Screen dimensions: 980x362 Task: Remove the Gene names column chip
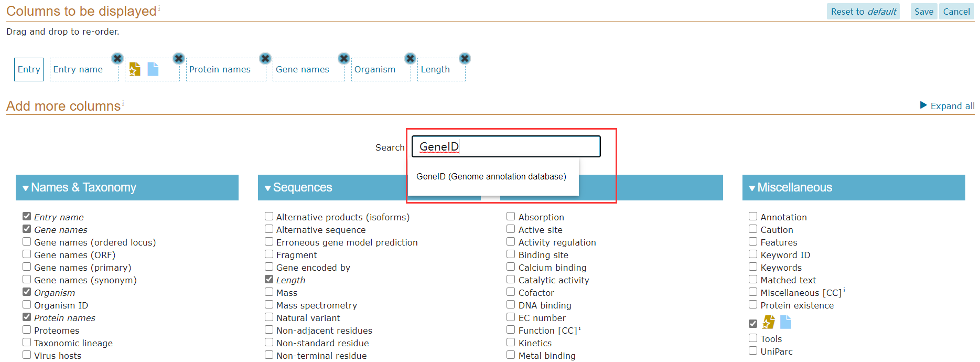point(344,58)
